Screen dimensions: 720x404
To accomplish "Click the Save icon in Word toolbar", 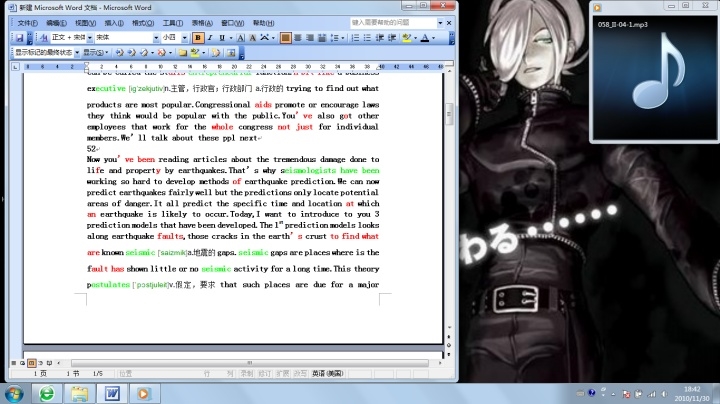I will (19, 38).
